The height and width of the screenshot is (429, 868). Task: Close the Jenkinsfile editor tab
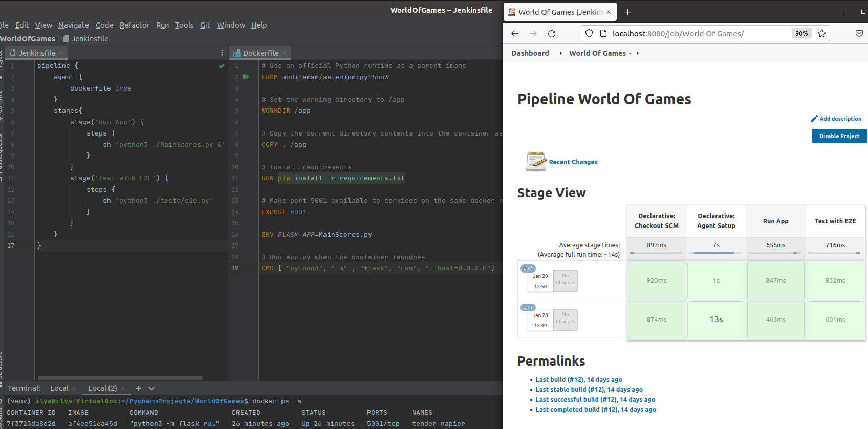[x=61, y=53]
